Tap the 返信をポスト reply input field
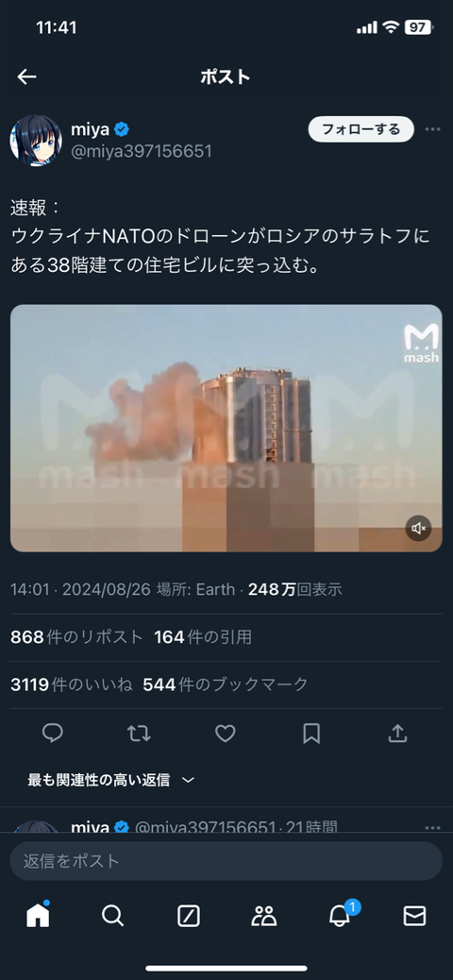This screenshot has height=980, width=453. (x=226, y=861)
